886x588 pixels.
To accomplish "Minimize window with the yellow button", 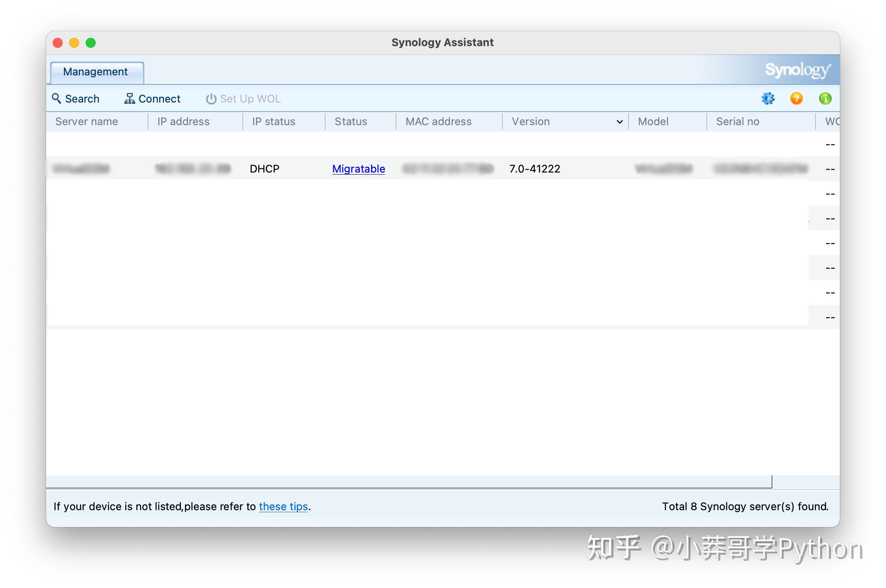I will click(74, 43).
